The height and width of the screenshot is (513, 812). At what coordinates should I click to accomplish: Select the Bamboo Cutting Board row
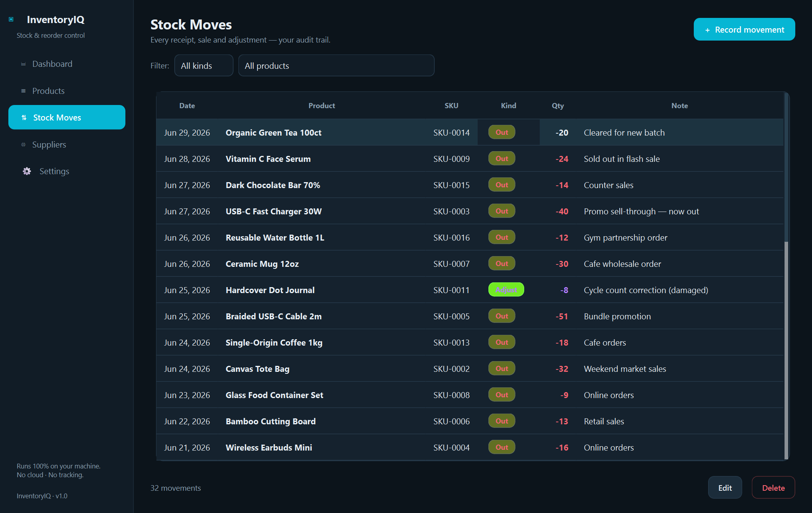click(470, 421)
